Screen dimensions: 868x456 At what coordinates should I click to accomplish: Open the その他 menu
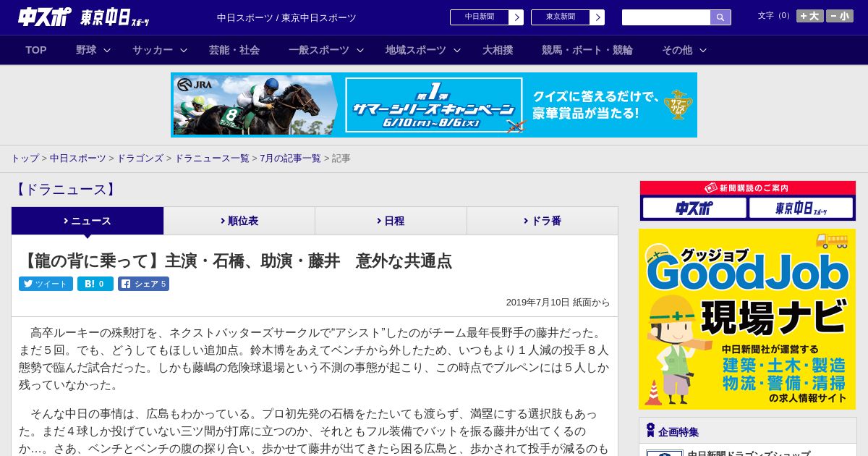pyautogui.click(x=677, y=50)
